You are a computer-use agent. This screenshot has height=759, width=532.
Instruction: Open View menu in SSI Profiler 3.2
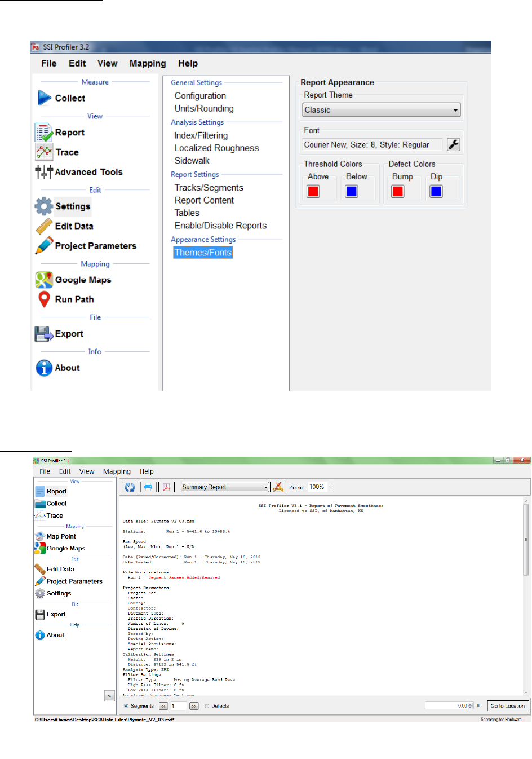coord(108,64)
